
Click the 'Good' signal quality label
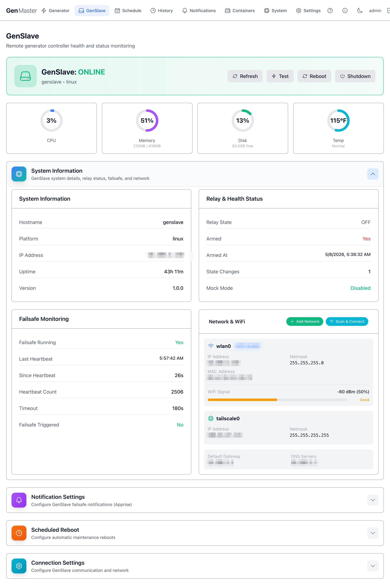click(x=364, y=400)
